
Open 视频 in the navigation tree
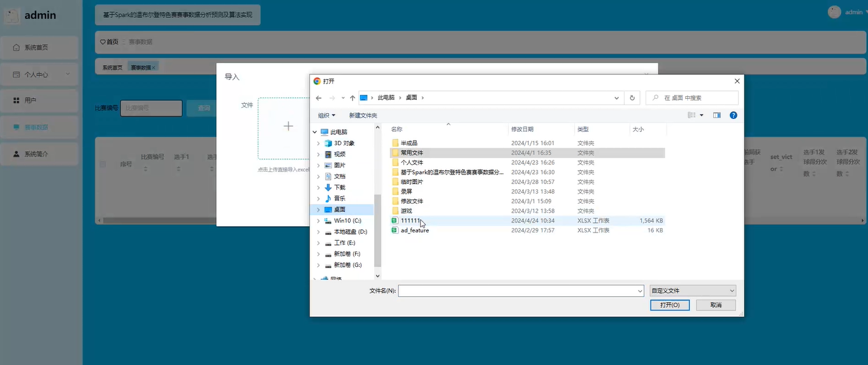[339, 154]
